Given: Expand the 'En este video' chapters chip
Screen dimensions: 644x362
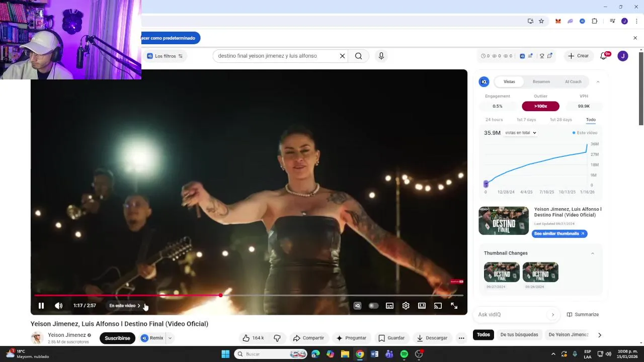Looking at the screenshot, I should coord(125,306).
